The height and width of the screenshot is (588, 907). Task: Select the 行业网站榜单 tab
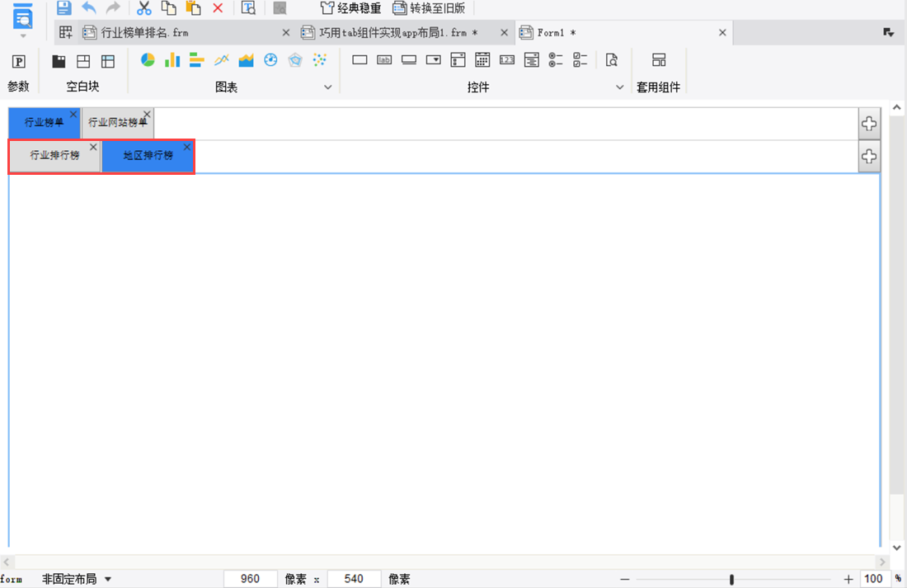coord(117,123)
